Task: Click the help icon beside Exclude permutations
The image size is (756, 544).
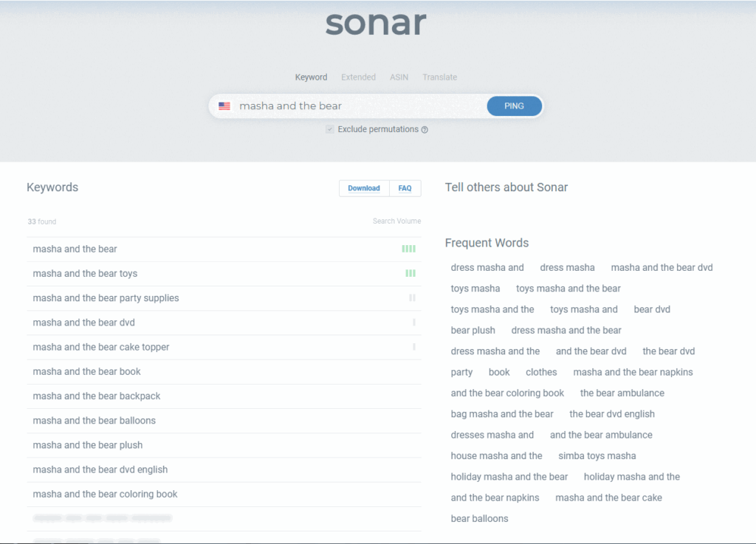Action: [425, 130]
